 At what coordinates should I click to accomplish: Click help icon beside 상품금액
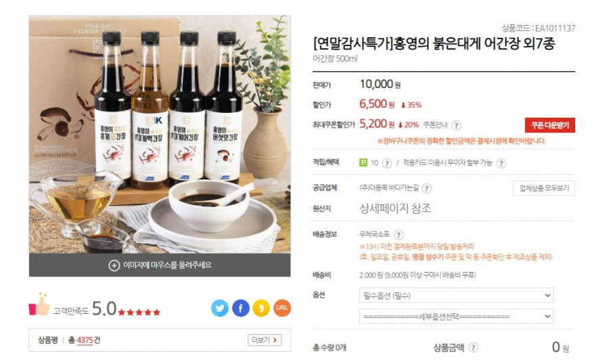click(x=473, y=347)
